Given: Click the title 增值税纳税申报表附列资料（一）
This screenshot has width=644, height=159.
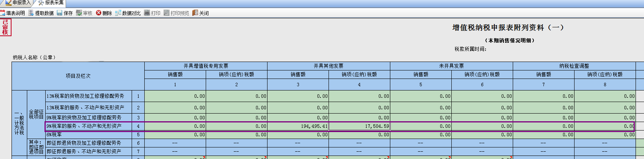Looking at the screenshot, I should tap(508, 28).
